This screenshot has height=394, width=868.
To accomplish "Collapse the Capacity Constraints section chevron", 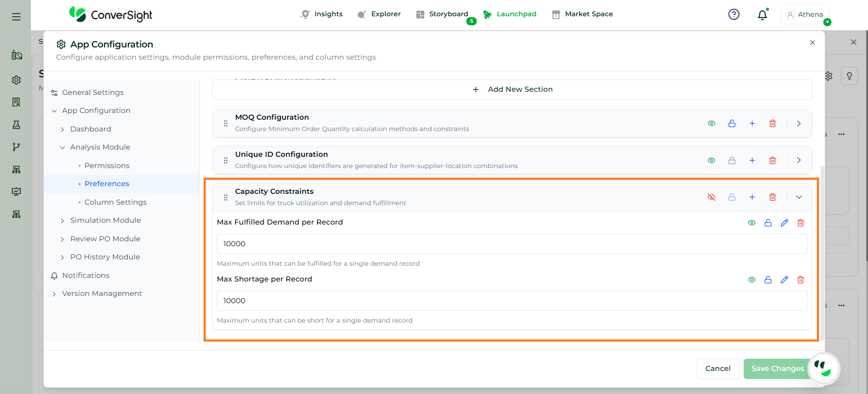I will click(x=799, y=197).
